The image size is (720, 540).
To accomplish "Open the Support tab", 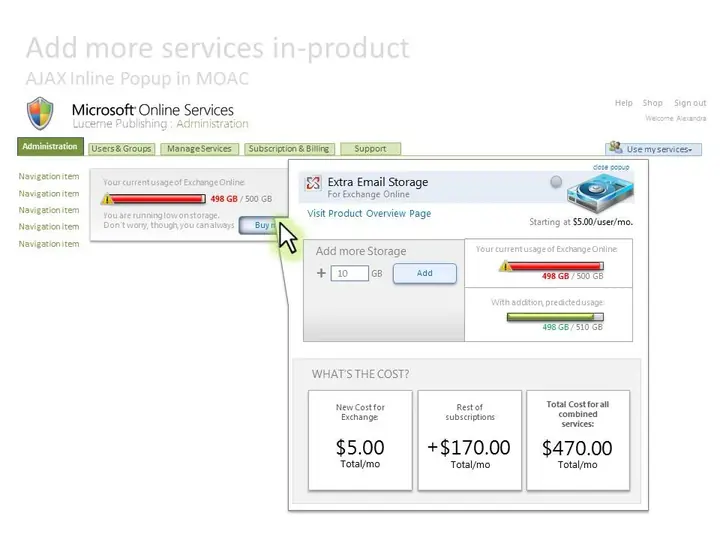I will click(x=370, y=149).
